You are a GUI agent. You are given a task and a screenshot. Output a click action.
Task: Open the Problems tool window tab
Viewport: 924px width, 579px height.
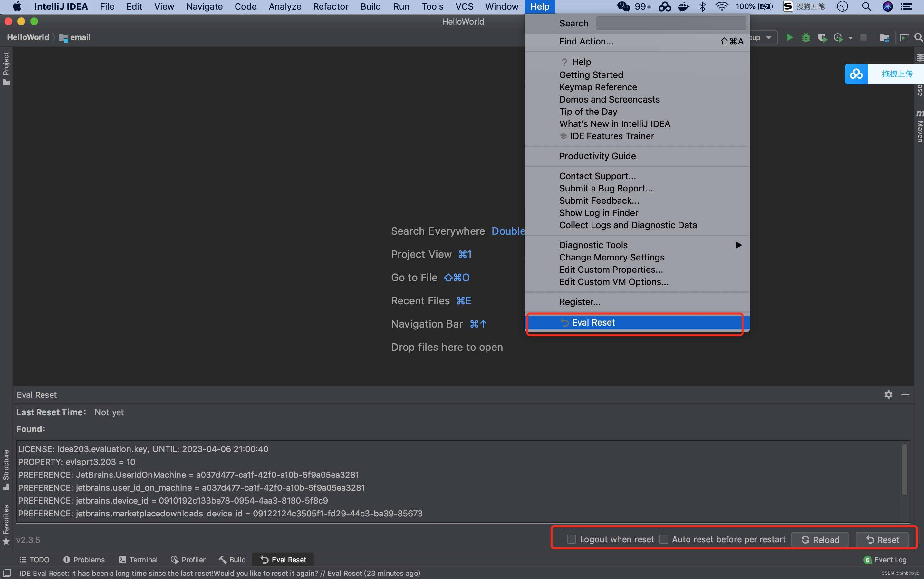point(84,559)
